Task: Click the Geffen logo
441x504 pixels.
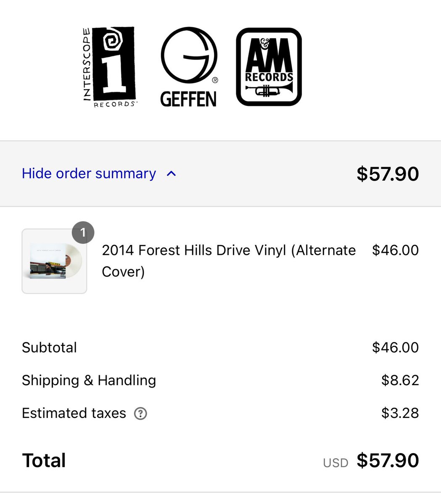Action: pyautogui.click(x=189, y=67)
